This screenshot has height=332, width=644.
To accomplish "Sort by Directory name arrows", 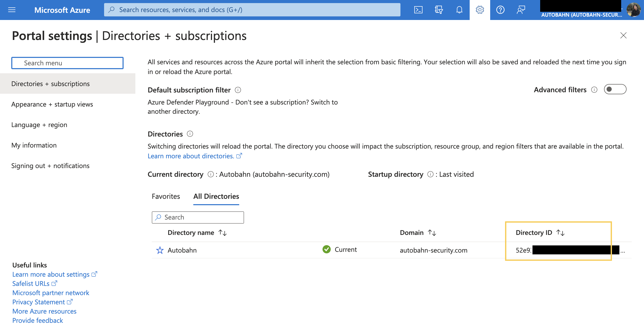I will [x=223, y=233].
